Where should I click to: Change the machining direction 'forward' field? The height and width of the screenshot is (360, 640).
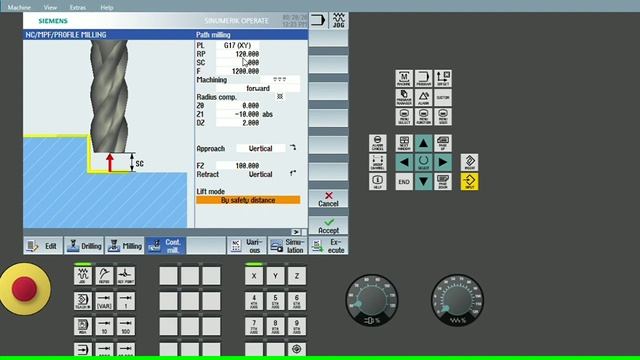258,88
